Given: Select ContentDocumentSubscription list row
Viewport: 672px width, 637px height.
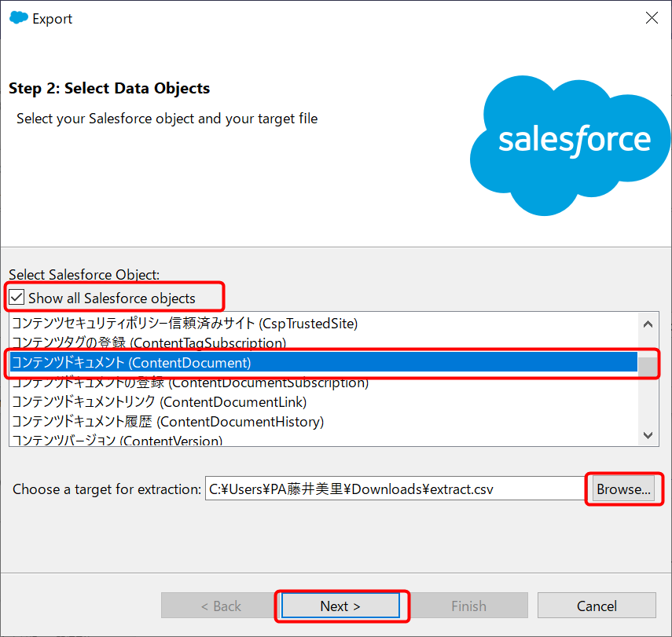Looking at the screenshot, I should pos(324,382).
